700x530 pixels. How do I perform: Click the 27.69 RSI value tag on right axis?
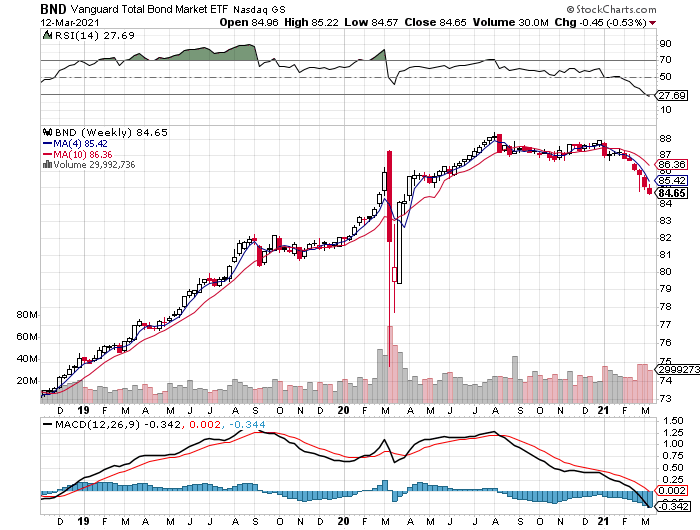(672, 96)
